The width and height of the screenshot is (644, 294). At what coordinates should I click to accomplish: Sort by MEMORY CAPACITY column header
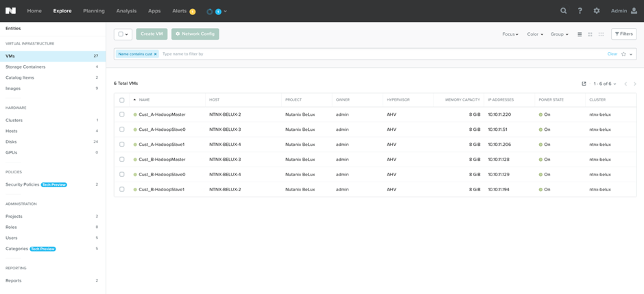[462, 100]
